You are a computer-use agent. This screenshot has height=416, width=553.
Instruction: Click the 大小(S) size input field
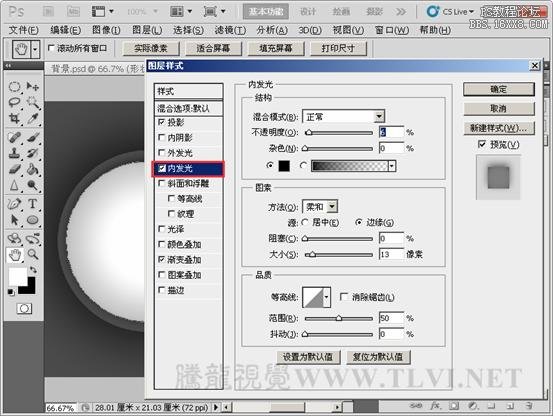(x=391, y=254)
